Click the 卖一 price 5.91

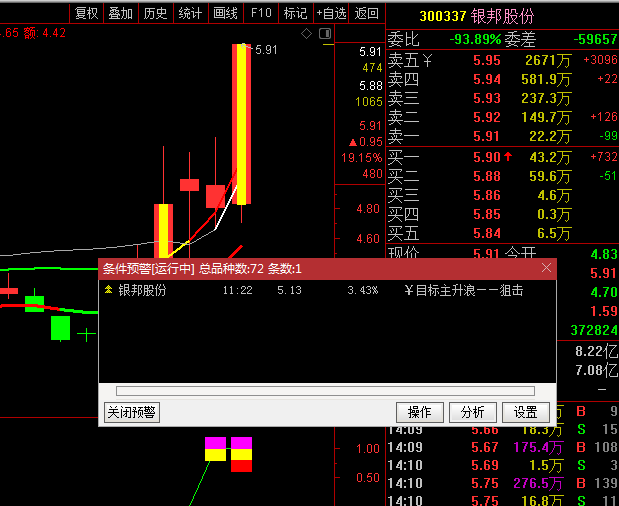(x=487, y=136)
